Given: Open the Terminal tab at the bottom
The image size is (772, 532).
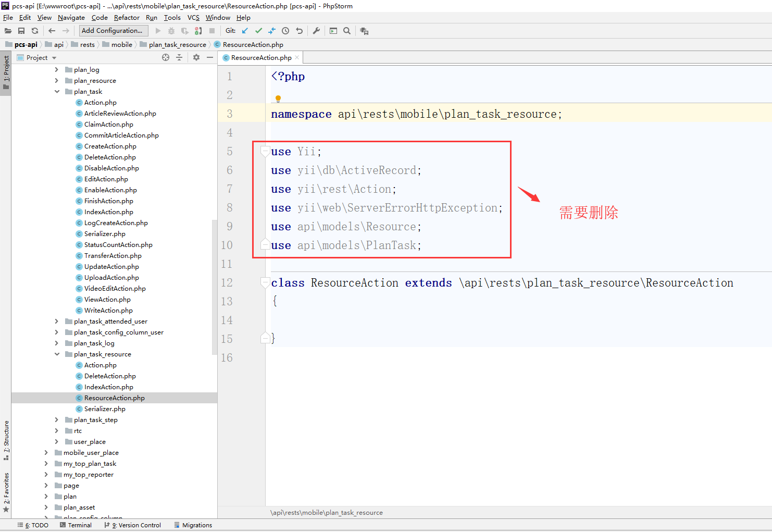Looking at the screenshot, I should (76, 525).
